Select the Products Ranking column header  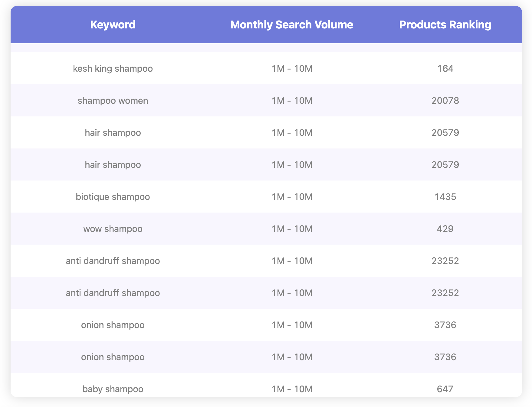pos(445,25)
